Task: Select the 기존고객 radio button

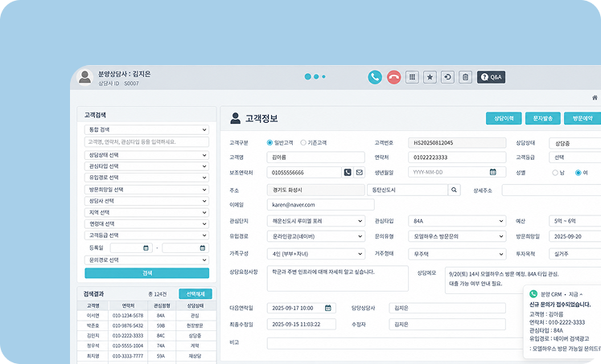Action: click(303, 143)
